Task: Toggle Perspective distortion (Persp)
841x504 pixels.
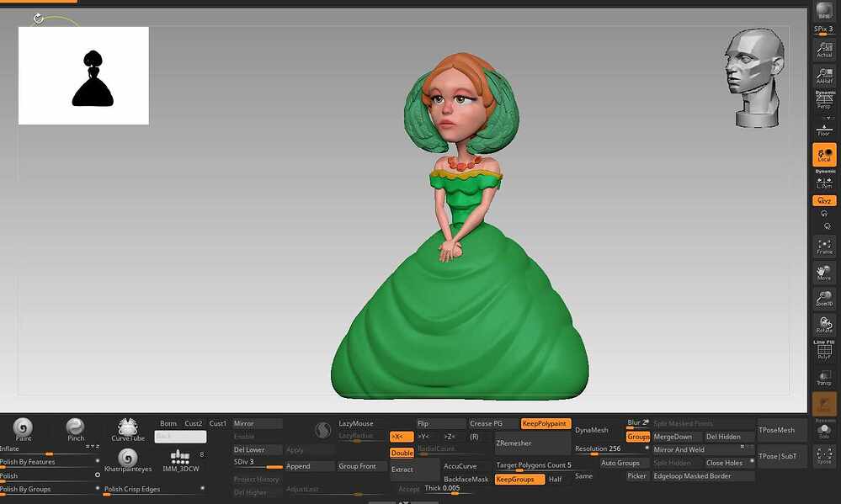Action: click(x=824, y=101)
